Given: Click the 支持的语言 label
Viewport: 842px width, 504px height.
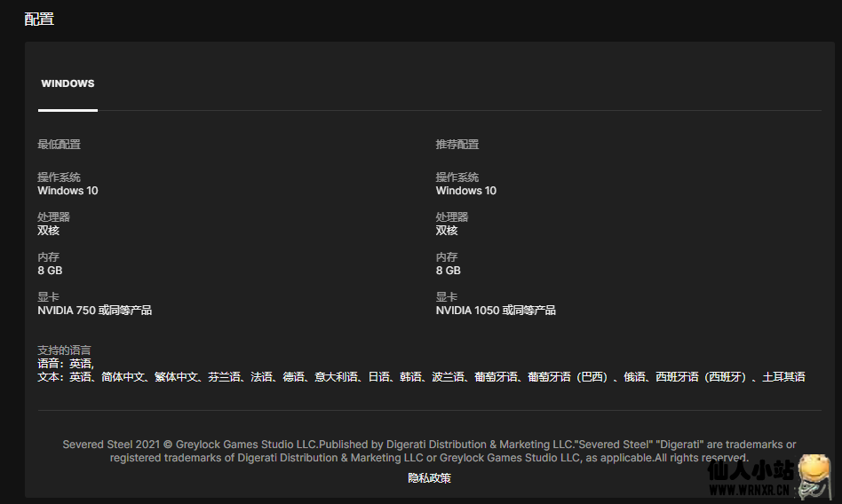Looking at the screenshot, I should (x=64, y=350).
